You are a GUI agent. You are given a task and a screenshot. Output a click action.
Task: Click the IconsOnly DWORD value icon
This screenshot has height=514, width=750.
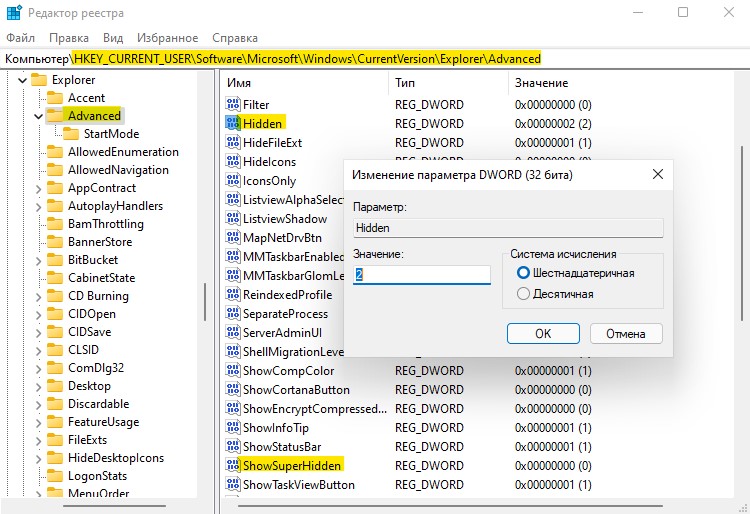(x=233, y=180)
